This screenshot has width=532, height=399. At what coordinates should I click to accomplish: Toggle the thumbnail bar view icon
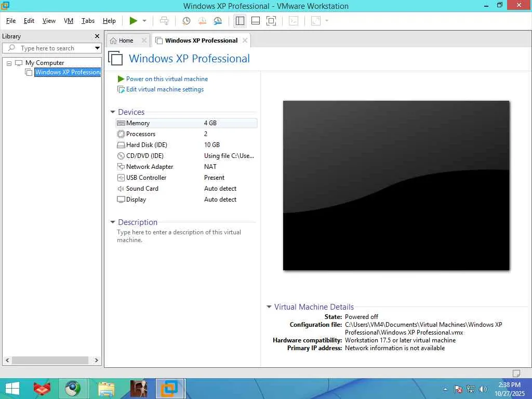[x=256, y=21]
